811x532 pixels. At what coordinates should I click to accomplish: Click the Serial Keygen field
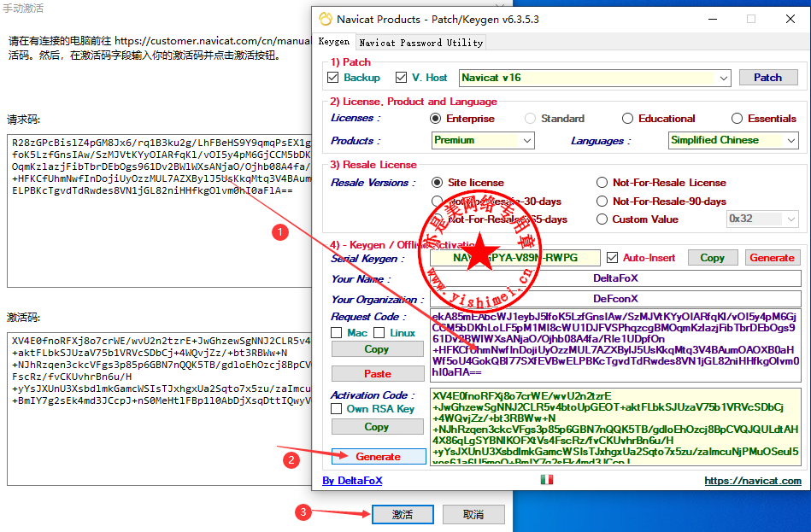tap(515, 258)
